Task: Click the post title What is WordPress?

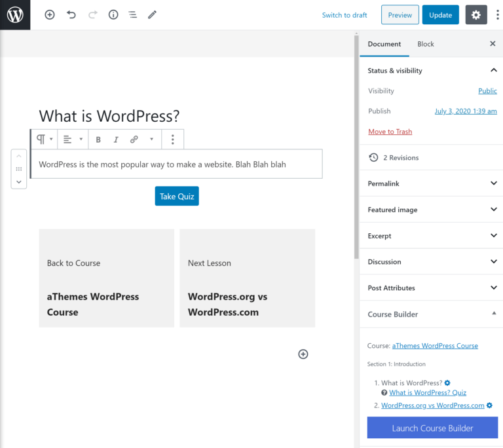Action: (x=109, y=116)
